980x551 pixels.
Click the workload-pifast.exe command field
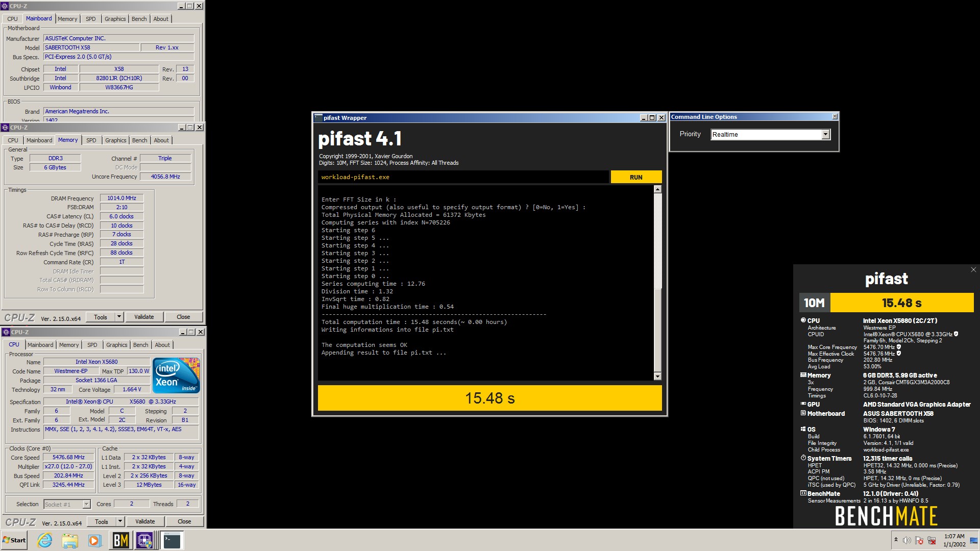point(463,177)
